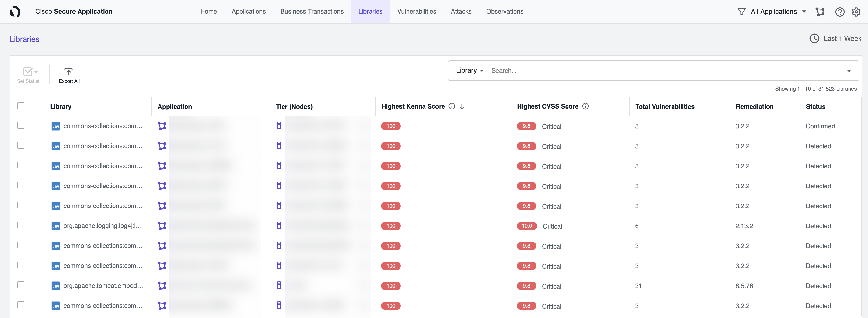Open the flow map icon in header
This screenshot has width=868, height=318.
click(820, 12)
